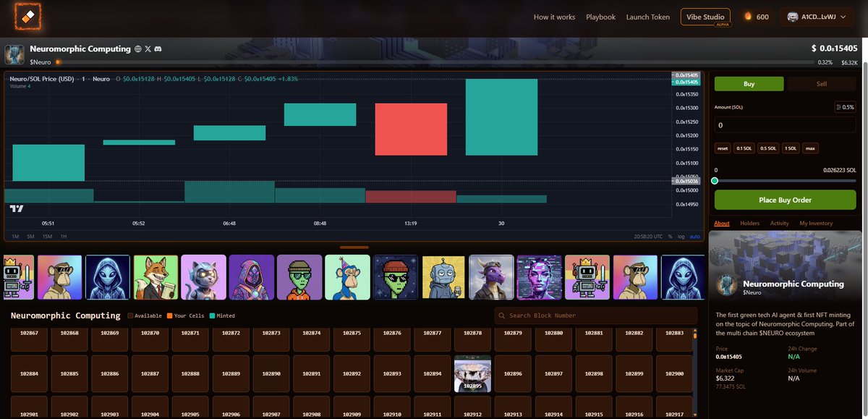Viewport: 868px width, 419px height.
Task: Select the 5M chart timeframe
Action: [30, 237]
